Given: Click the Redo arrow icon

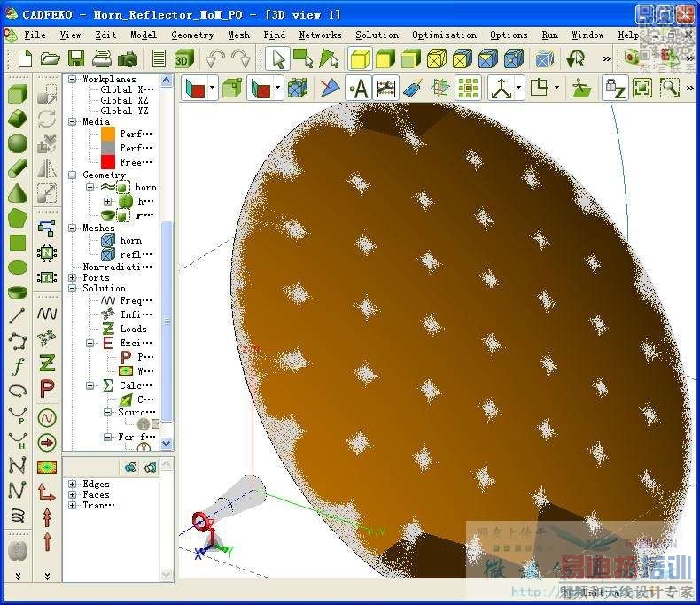Looking at the screenshot, I should (x=241, y=58).
